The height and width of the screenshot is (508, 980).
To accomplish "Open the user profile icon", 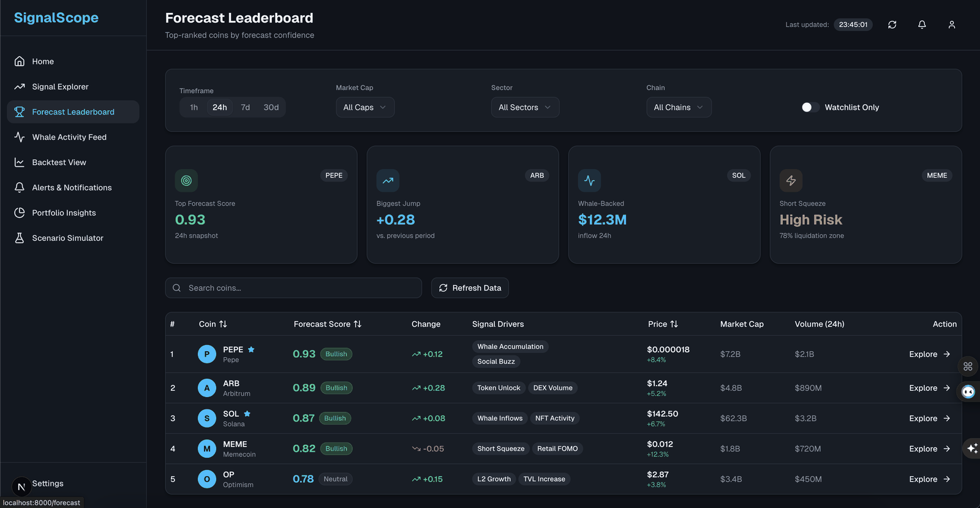I will click(951, 25).
